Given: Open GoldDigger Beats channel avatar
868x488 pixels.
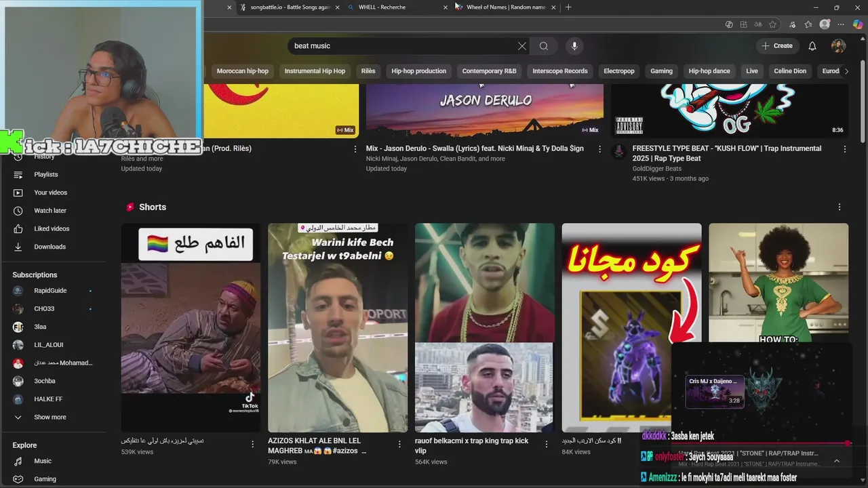Looking at the screenshot, I should 618,151.
